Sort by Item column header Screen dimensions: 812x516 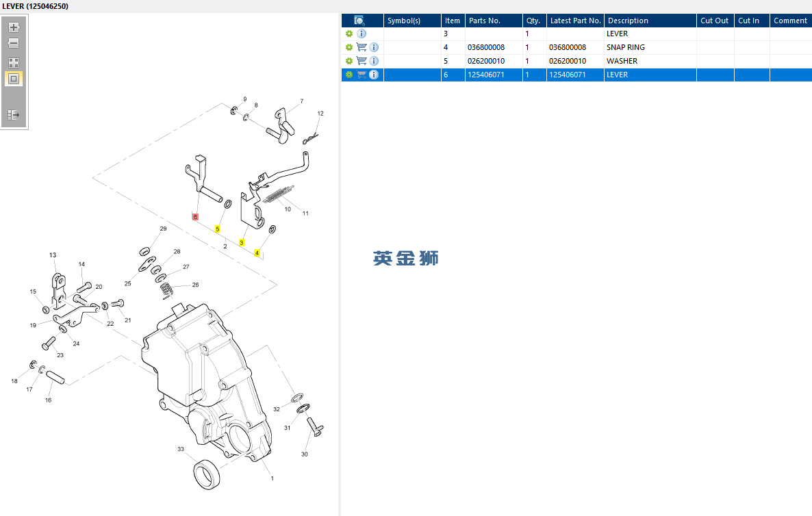tap(453, 21)
